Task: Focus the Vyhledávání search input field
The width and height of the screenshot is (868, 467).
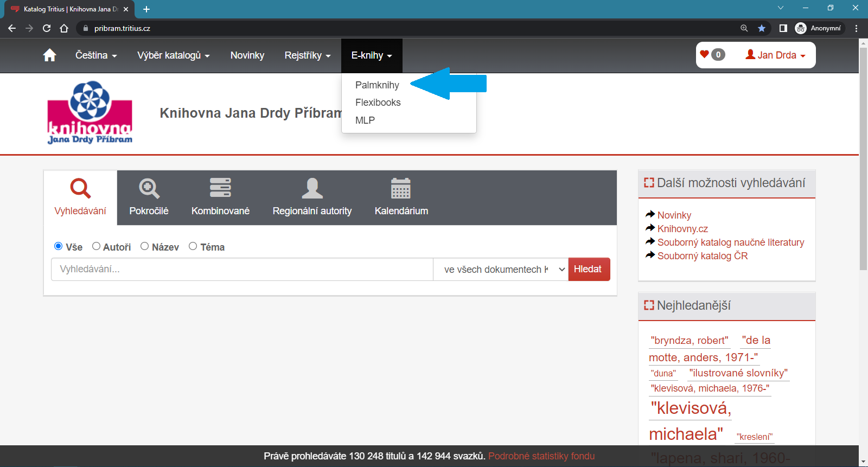Action: 242,269
